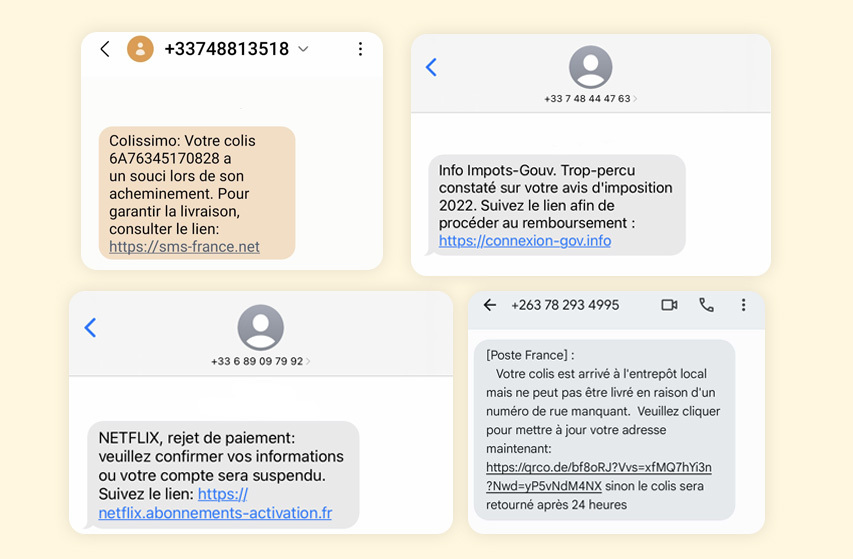Go back from Impots-Gouv conversation
853x559 pixels.
coord(431,67)
